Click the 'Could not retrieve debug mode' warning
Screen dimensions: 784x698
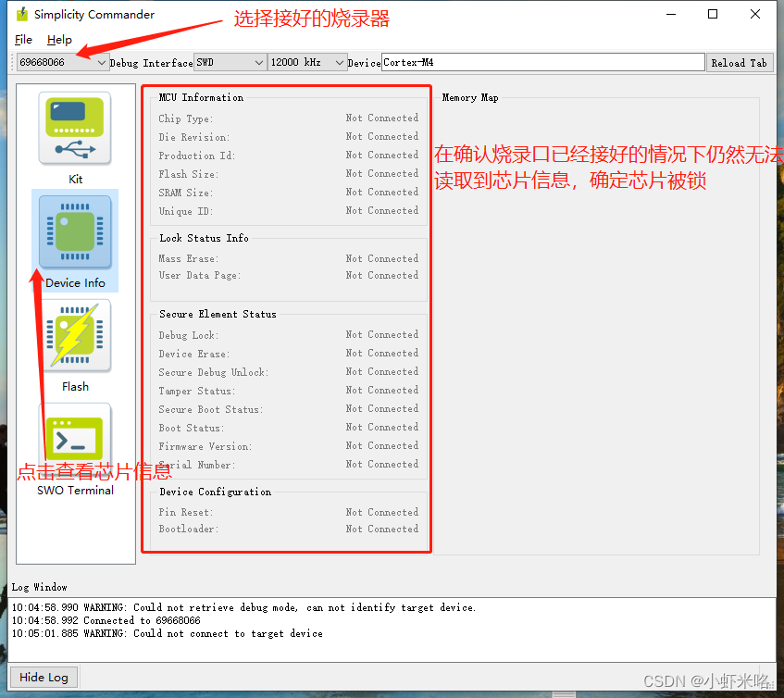pyautogui.click(x=243, y=607)
